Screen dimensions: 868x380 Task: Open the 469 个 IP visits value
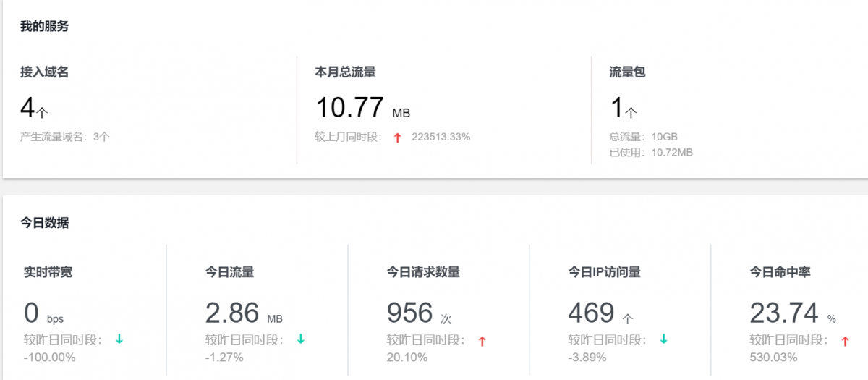coord(600,314)
